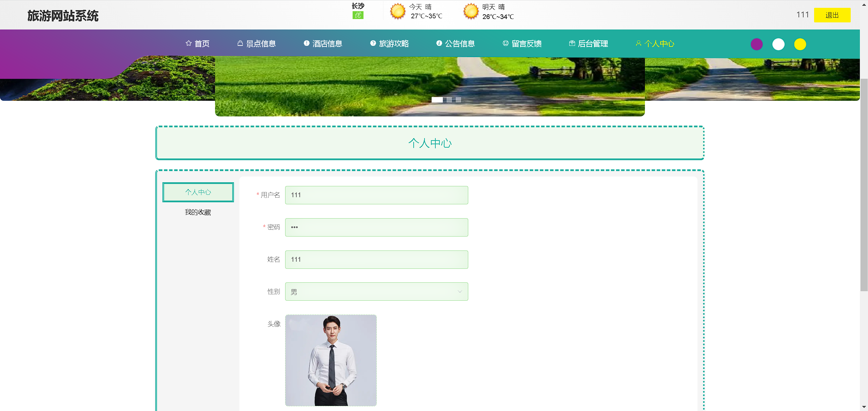Select 个人中心 sidebar tab
The width and height of the screenshot is (868, 411).
198,192
